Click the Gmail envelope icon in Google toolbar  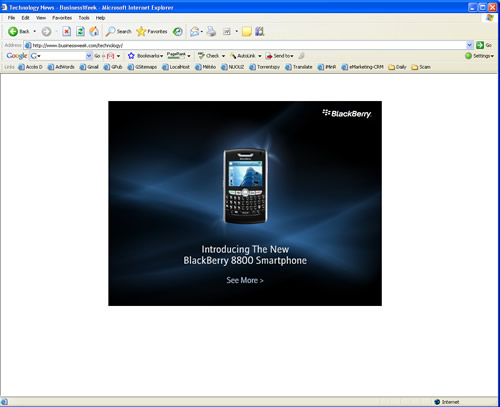tap(111, 56)
